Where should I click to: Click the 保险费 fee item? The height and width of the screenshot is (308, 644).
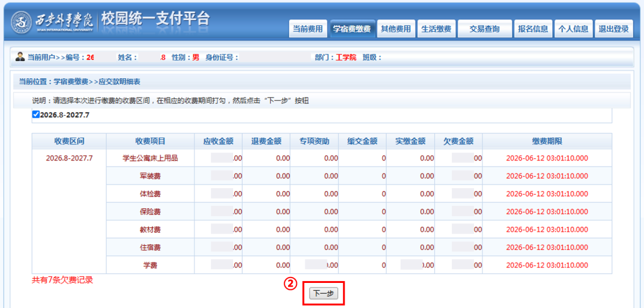150,212
